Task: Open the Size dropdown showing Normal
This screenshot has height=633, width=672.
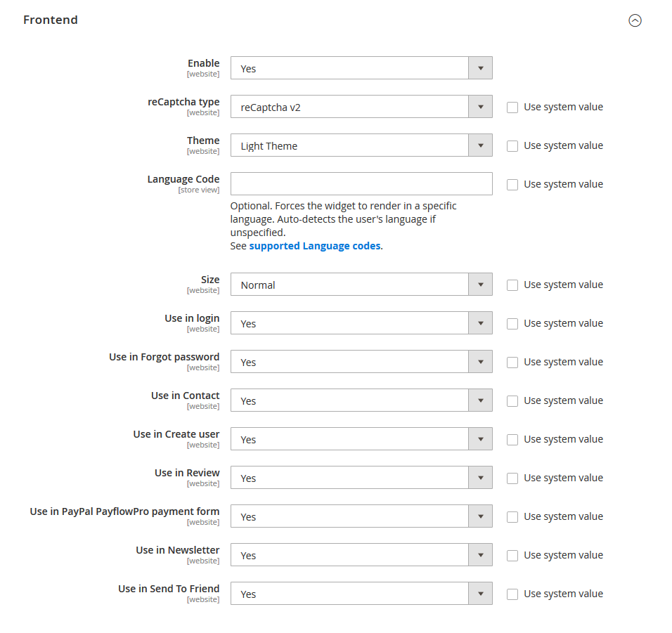Action: click(x=361, y=285)
